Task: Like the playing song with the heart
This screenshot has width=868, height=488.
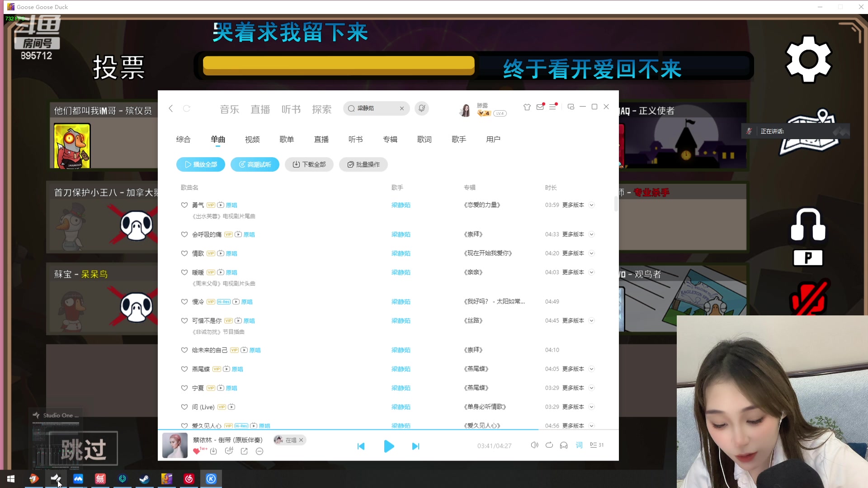Action: [x=196, y=450]
